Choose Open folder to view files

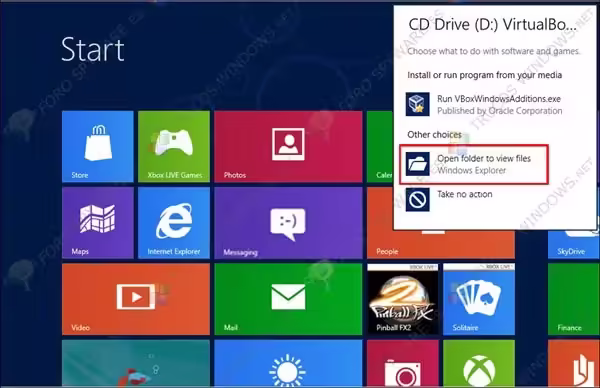474,164
